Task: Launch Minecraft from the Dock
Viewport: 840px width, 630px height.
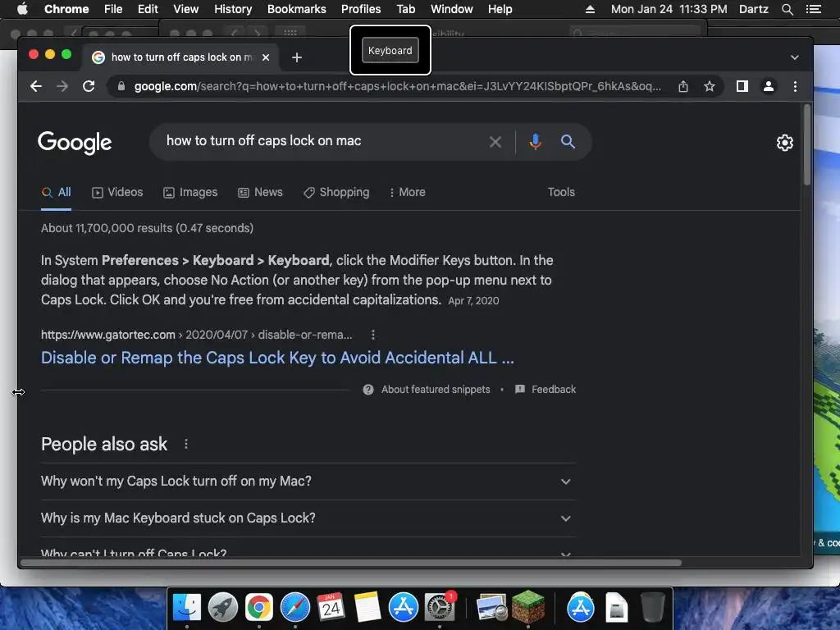Action: pos(528,607)
